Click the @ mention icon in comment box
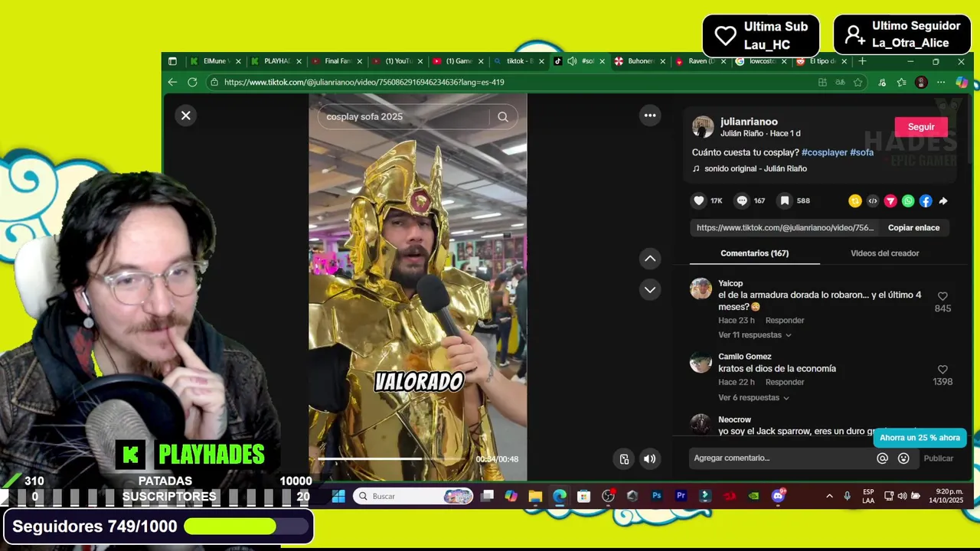980x551 pixels. (x=883, y=458)
